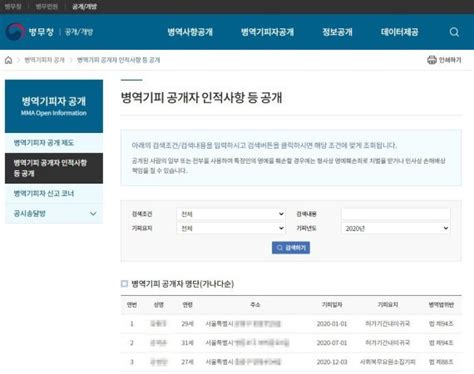Open the 병역사항공개 menu
This screenshot has width=474, height=374.
[x=190, y=32]
